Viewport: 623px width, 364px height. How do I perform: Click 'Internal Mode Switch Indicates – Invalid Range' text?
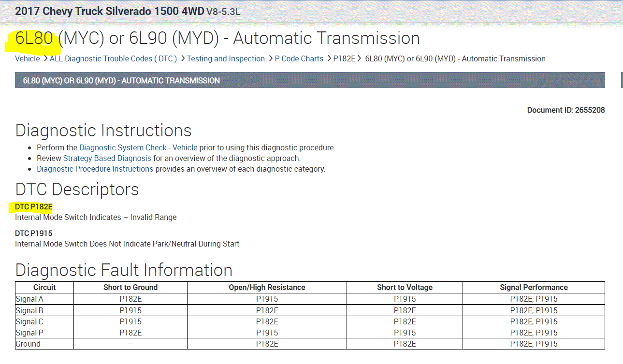(96, 217)
